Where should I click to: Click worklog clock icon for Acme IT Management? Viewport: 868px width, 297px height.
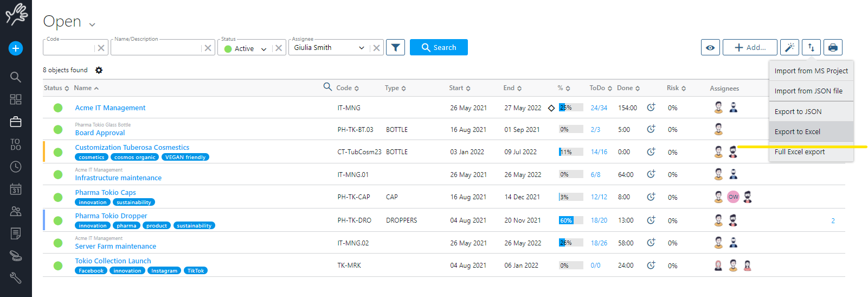651,108
